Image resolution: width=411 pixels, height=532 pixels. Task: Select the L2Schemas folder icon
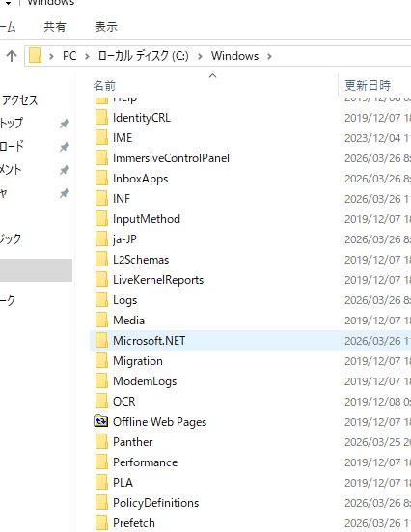click(101, 260)
